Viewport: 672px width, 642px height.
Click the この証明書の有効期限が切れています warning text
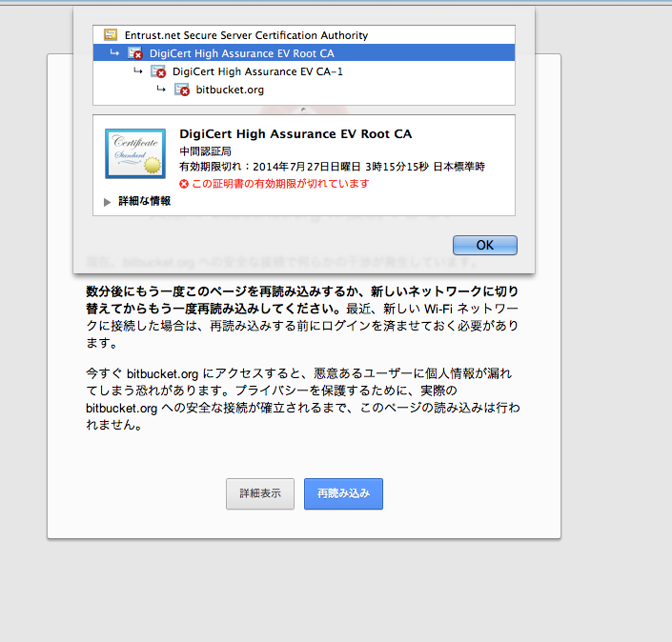pyautogui.click(x=280, y=184)
